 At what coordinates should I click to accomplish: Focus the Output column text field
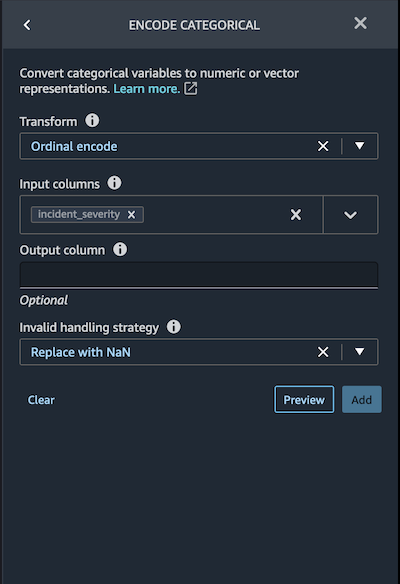[199, 275]
